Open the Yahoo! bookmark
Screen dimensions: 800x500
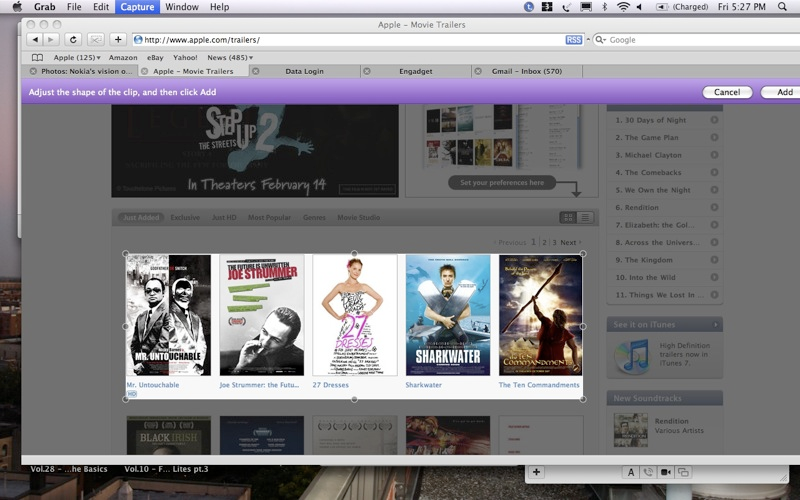[185, 58]
